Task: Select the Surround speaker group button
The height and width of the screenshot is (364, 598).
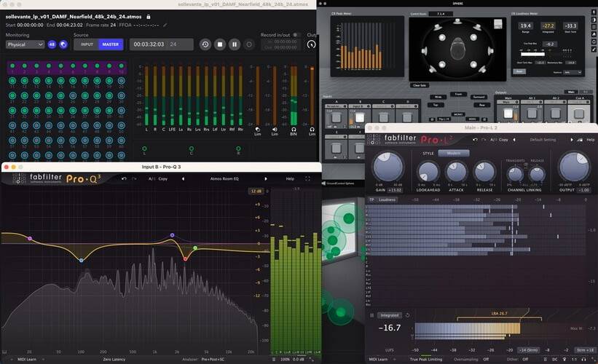Action: [x=479, y=97]
